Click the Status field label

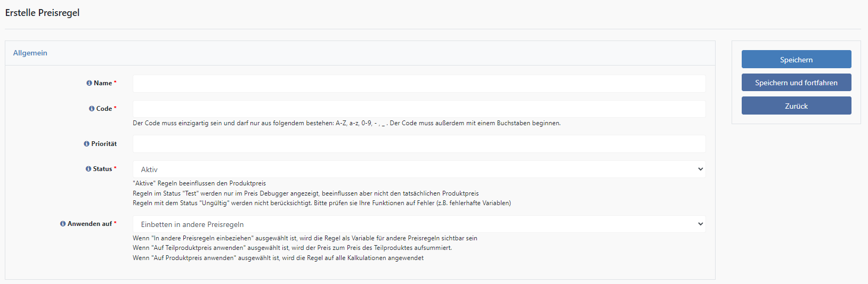coord(102,169)
